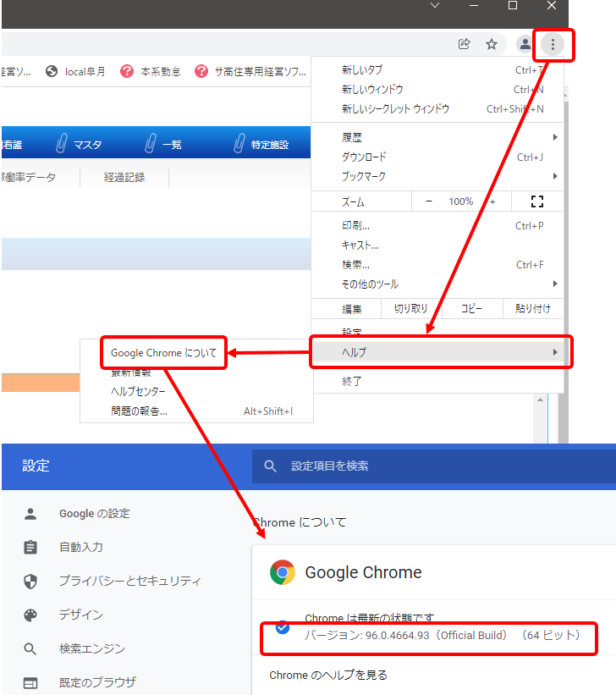
Task: Click the 貼り付け button
Action: (x=533, y=309)
